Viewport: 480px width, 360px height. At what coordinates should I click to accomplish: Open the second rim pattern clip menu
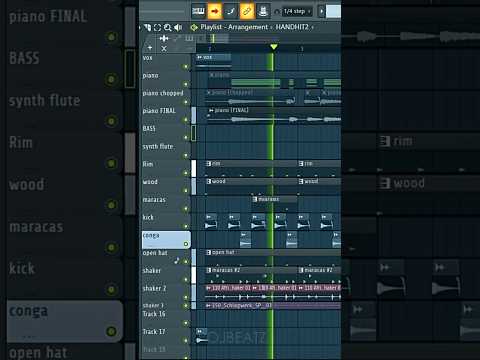coord(301,164)
